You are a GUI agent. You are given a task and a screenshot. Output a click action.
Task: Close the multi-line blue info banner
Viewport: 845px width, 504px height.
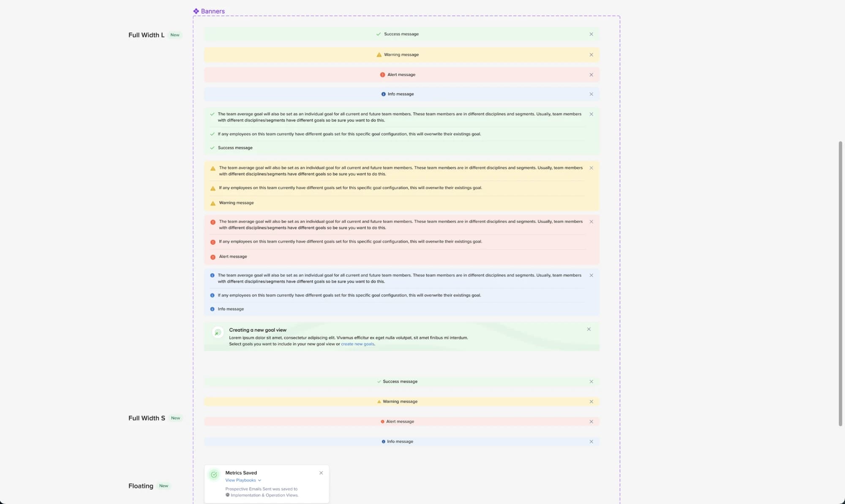click(591, 275)
